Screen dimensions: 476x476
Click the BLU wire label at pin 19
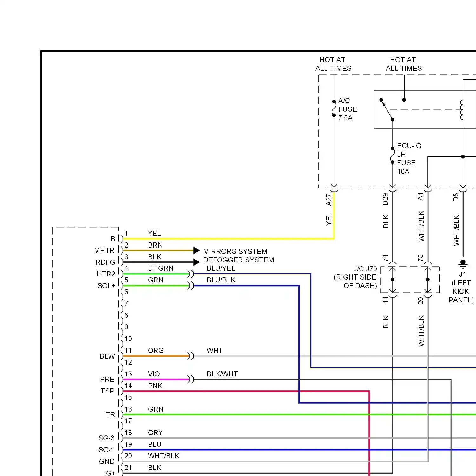pos(155,444)
